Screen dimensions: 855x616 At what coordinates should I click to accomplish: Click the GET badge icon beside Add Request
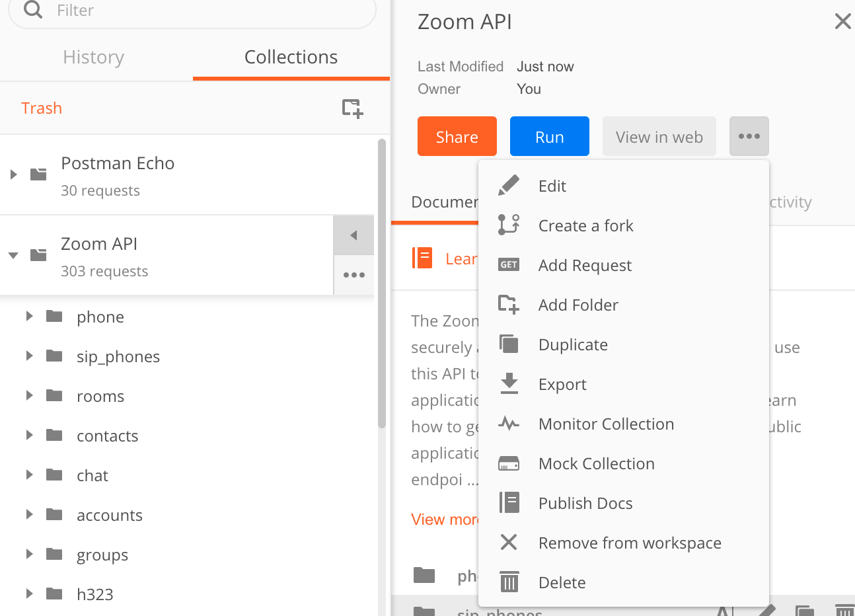click(509, 265)
